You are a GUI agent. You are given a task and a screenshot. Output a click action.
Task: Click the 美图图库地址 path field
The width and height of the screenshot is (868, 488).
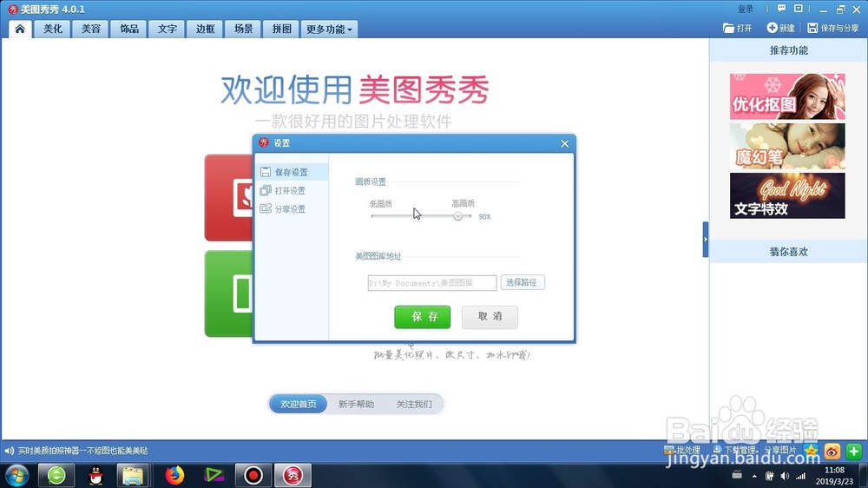[x=431, y=283]
